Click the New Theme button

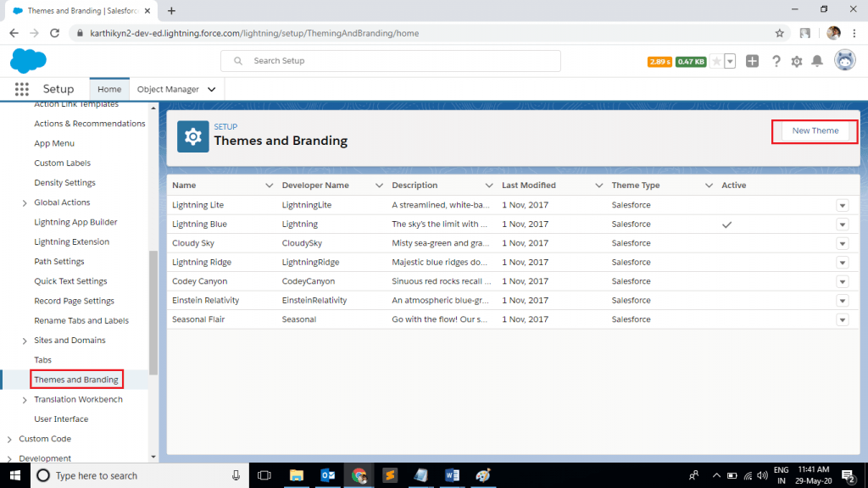(814, 131)
